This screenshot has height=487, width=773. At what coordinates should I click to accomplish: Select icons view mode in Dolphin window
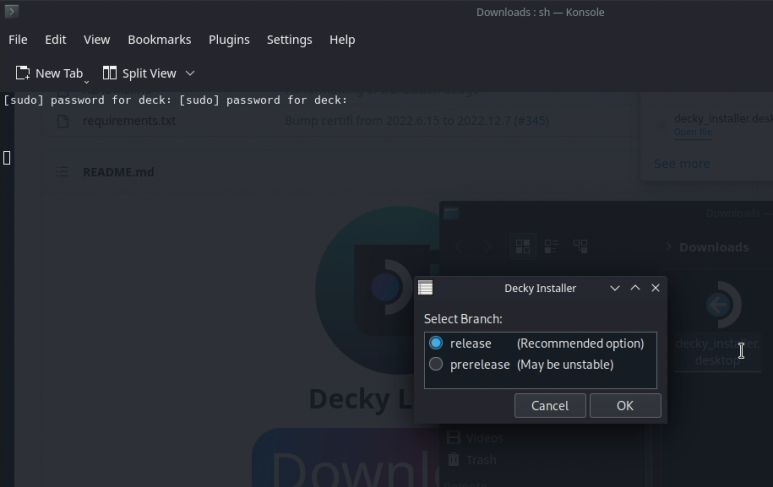coord(523,246)
